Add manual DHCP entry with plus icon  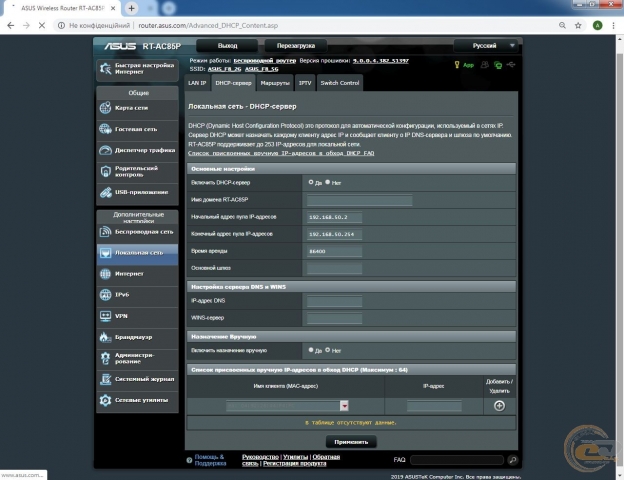[499, 406]
